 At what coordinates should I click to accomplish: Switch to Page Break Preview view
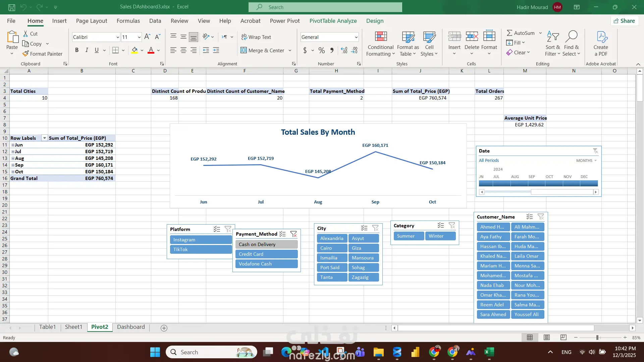click(x=563, y=338)
